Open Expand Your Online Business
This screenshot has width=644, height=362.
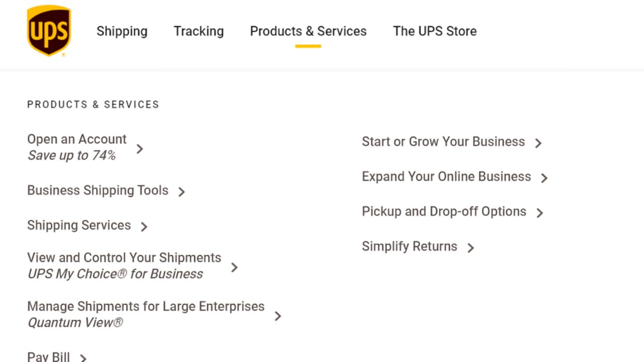point(446,176)
